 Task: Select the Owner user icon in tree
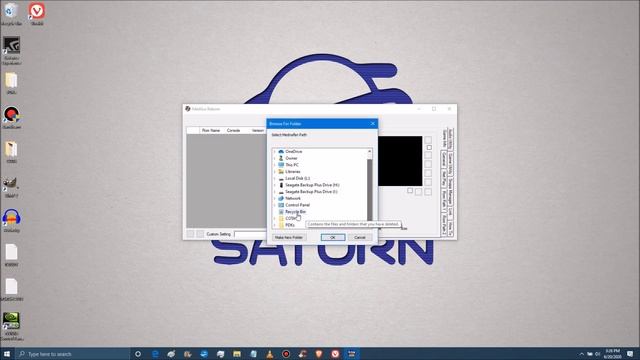(281, 158)
